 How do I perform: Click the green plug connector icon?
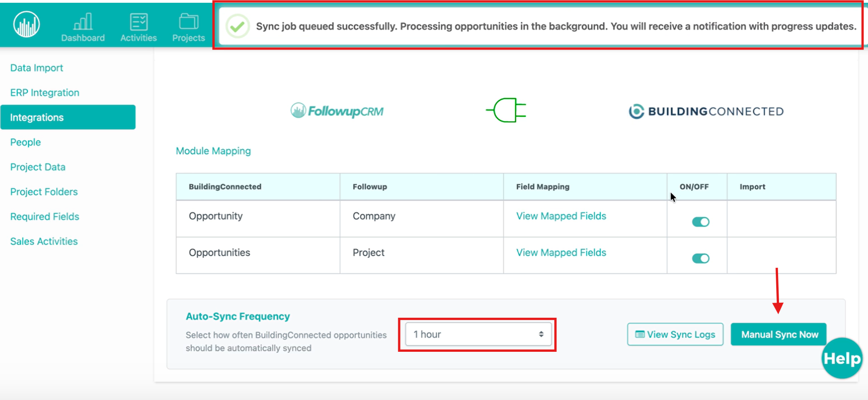[506, 110]
